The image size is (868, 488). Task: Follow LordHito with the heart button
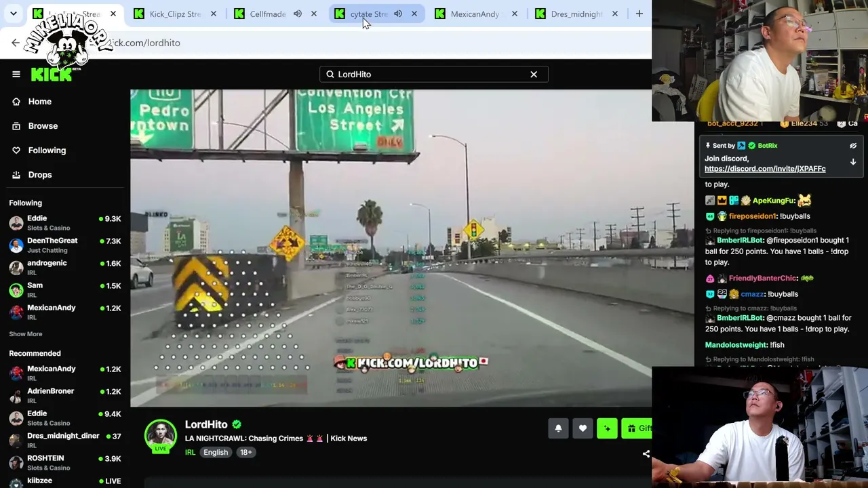point(583,428)
